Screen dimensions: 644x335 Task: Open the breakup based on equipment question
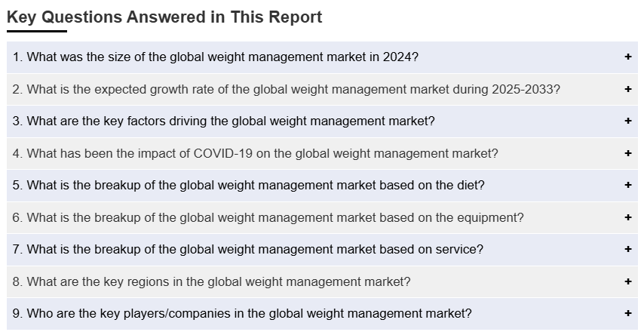pos(268,217)
